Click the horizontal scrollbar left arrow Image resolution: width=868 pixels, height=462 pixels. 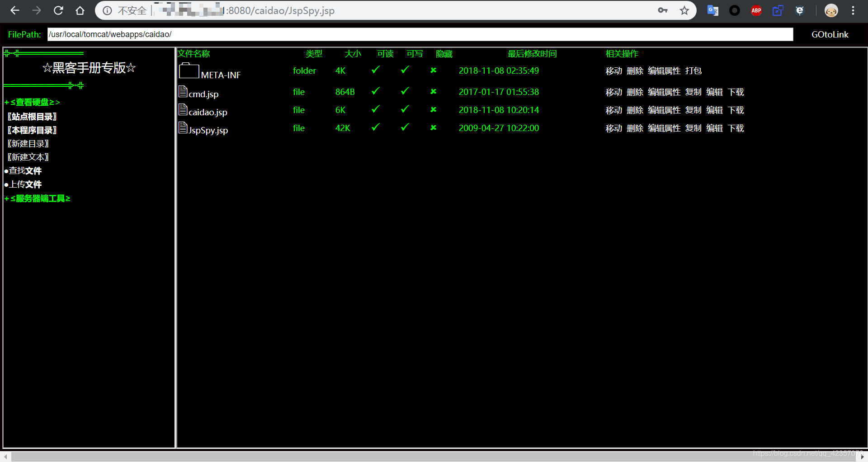[5, 457]
